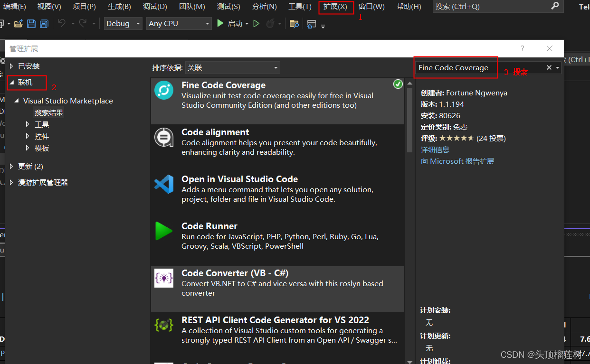The width and height of the screenshot is (590, 364).
Task: Open the 项目(P) menu
Action: (84, 7)
